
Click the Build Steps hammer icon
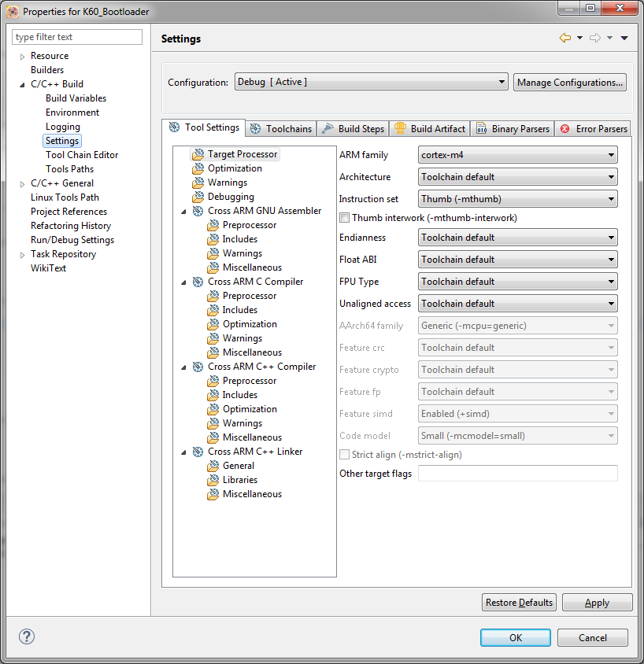point(328,129)
